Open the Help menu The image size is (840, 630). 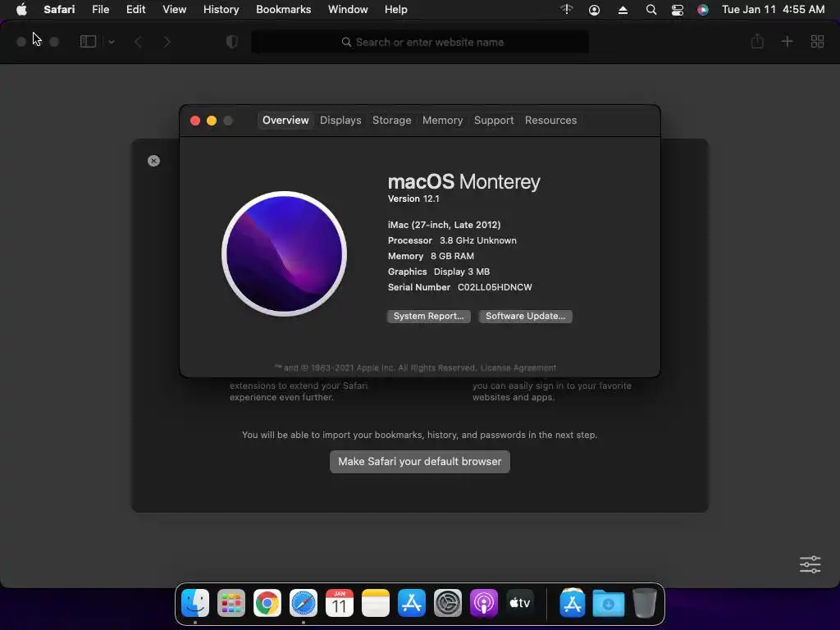tap(396, 10)
